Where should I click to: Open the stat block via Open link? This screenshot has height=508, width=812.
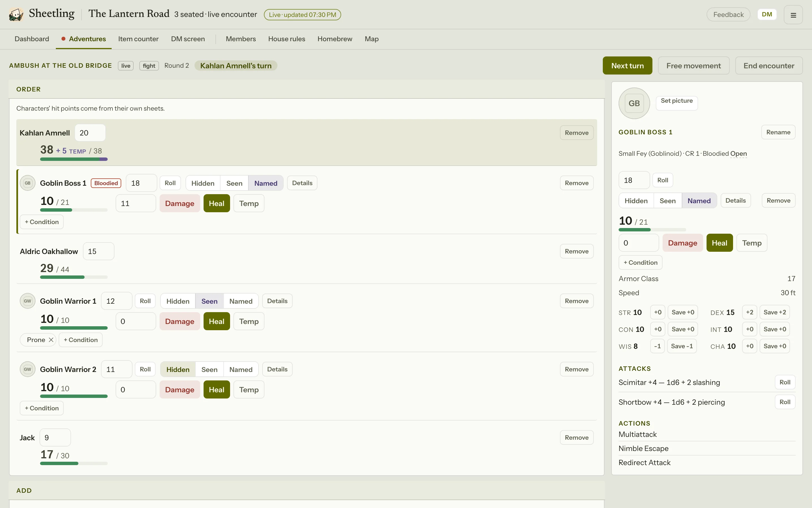click(x=738, y=154)
